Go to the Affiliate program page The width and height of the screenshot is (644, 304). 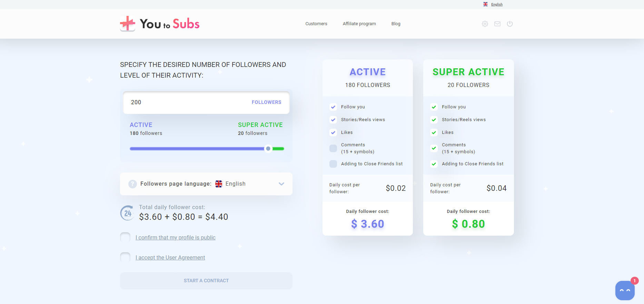[x=359, y=24]
